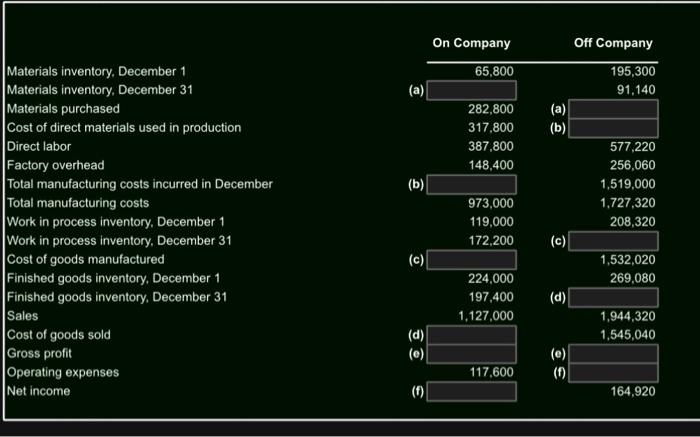Click the value 117,600
The image size is (700, 437).
click(x=491, y=372)
